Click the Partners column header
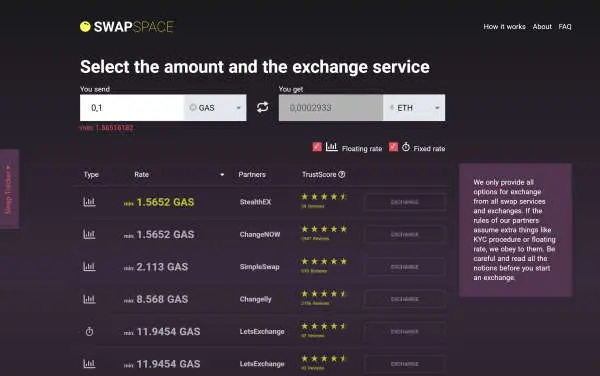This screenshot has width=600, height=376. click(x=252, y=174)
